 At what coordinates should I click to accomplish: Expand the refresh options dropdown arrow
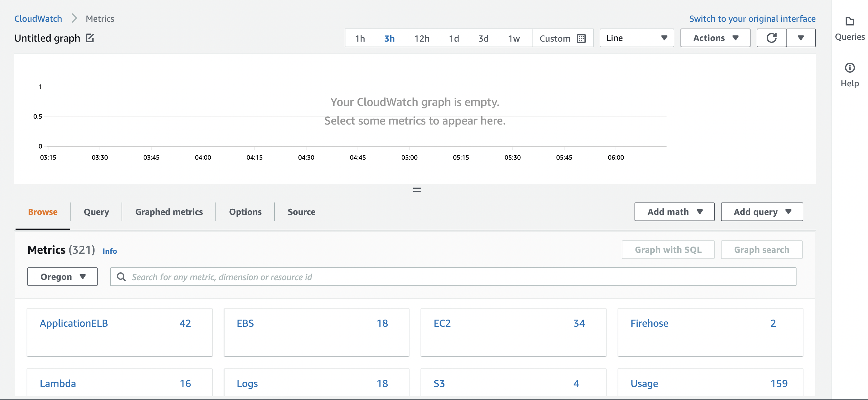801,38
